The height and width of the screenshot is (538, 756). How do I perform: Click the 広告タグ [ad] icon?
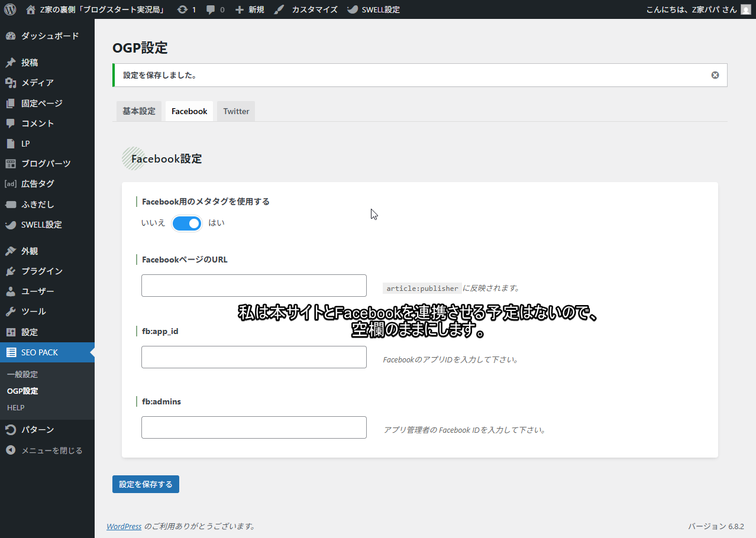click(x=10, y=184)
